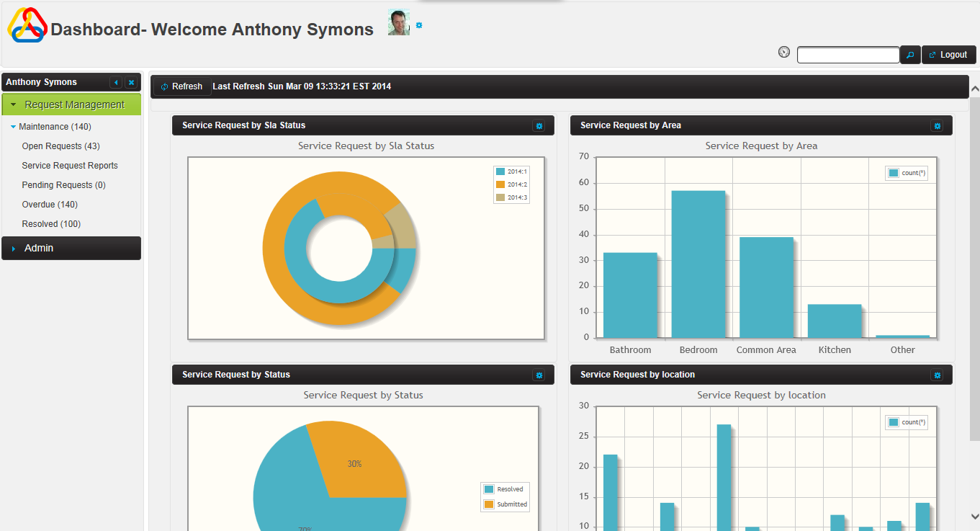
Task: Click the Logout button
Action: pos(948,55)
